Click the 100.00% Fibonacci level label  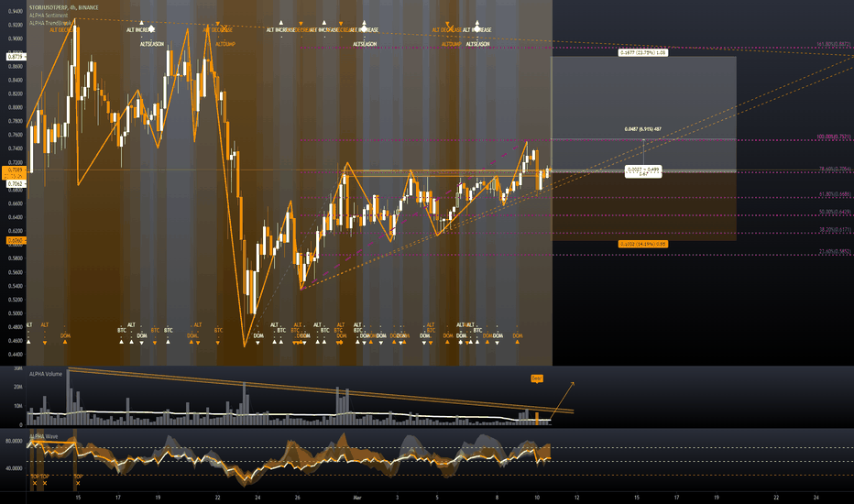coord(834,137)
